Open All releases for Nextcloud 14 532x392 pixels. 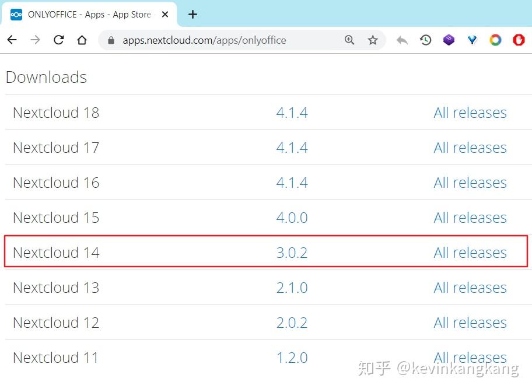470,252
